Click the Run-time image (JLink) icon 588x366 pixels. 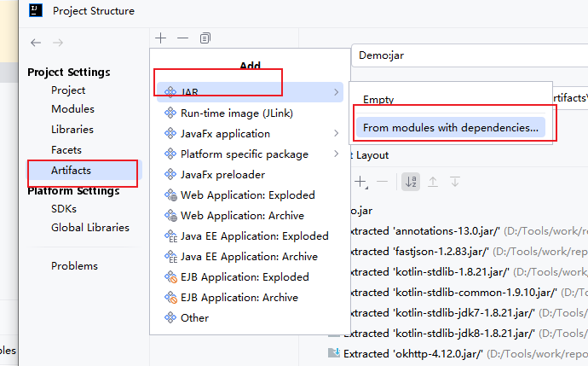pos(170,113)
